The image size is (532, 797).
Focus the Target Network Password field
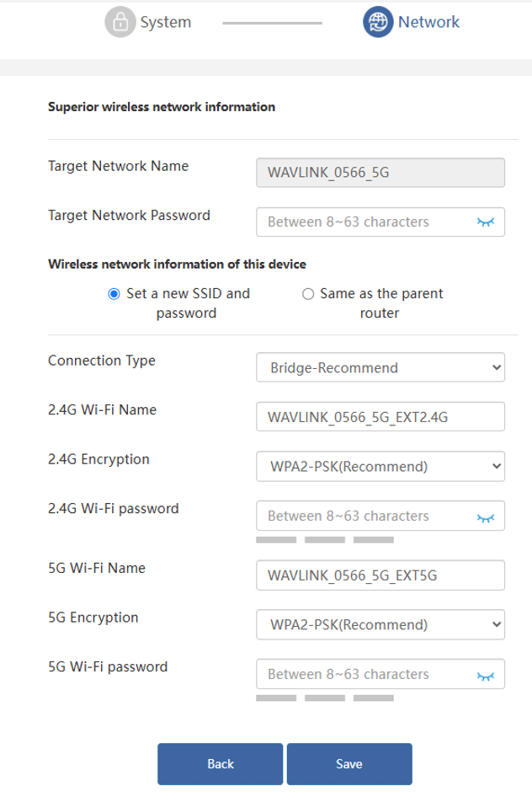[x=380, y=222]
